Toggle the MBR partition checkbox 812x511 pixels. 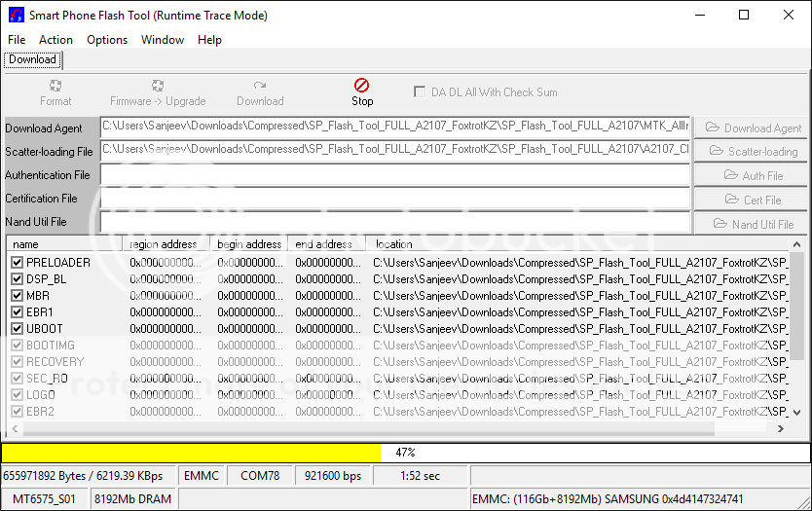[17, 296]
